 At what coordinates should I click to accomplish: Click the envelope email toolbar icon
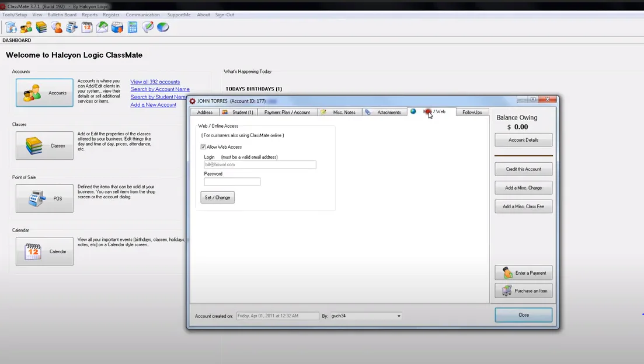[102, 27]
